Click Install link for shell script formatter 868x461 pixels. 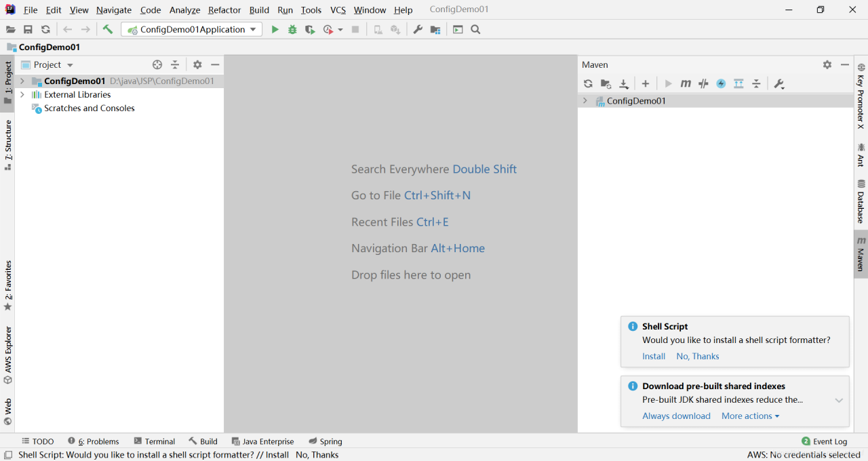pyautogui.click(x=654, y=357)
